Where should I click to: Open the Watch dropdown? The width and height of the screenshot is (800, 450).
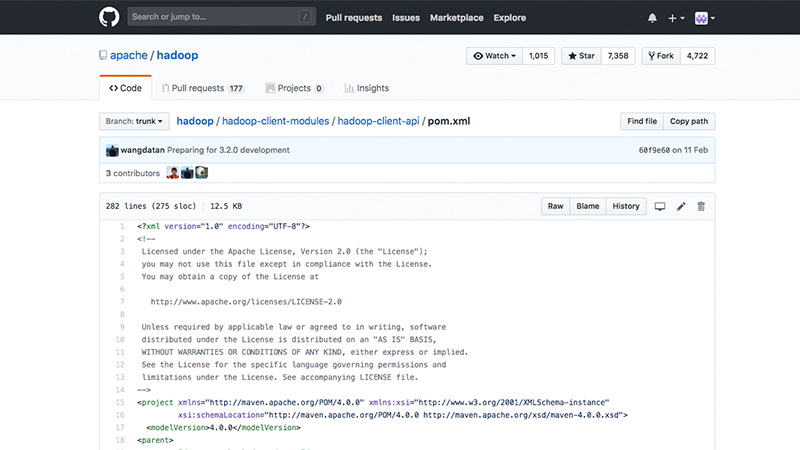pyautogui.click(x=494, y=56)
